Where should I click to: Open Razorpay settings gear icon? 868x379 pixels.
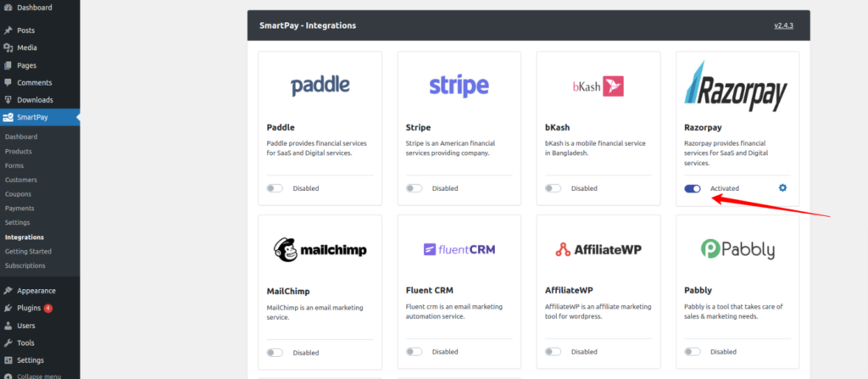pyautogui.click(x=782, y=188)
